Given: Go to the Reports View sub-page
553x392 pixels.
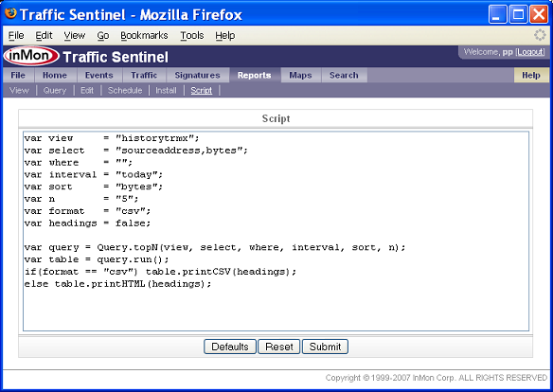Looking at the screenshot, I should tap(19, 91).
